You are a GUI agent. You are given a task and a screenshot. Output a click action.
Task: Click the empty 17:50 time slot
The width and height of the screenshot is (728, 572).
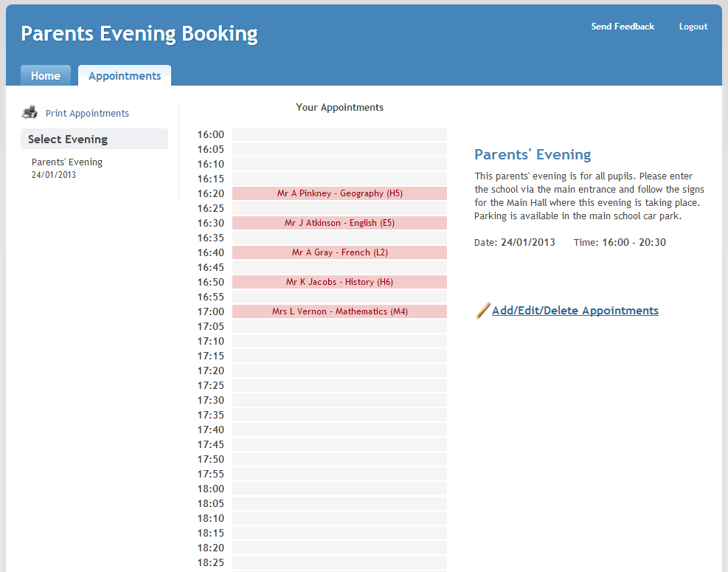pyautogui.click(x=339, y=459)
